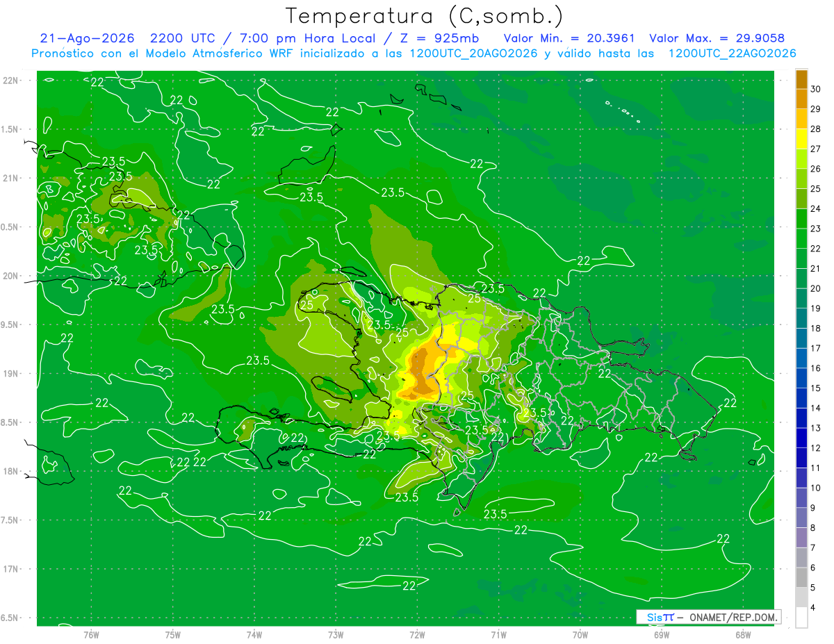Image resolution: width=834 pixels, height=644 pixels.
Task: Select the "Z = 925mb" pressure level text
Action: [x=440, y=39]
